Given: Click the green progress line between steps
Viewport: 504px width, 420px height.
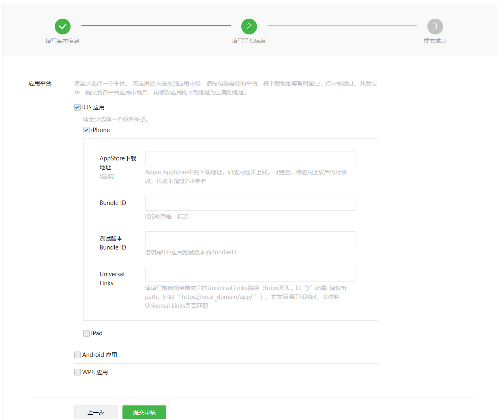Looking at the screenshot, I should pyautogui.click(x=156, y=26).
